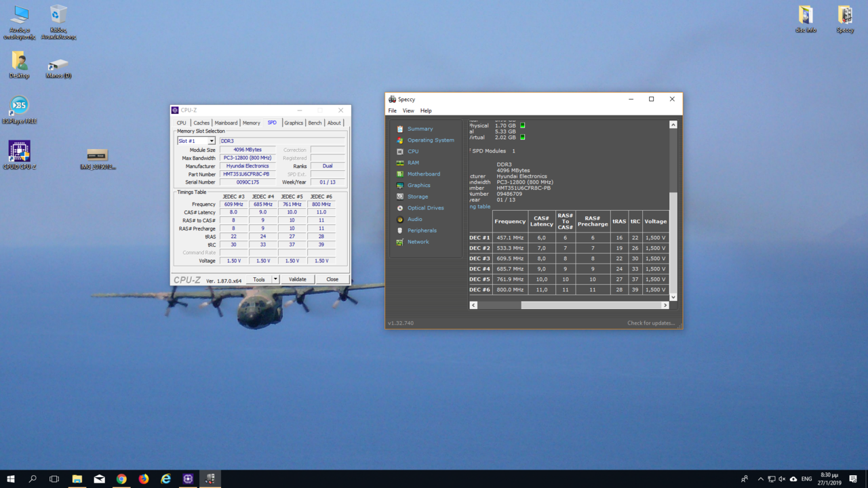
Task: Select Peripherals in Speccy sidebar
Action: [422, 230]
